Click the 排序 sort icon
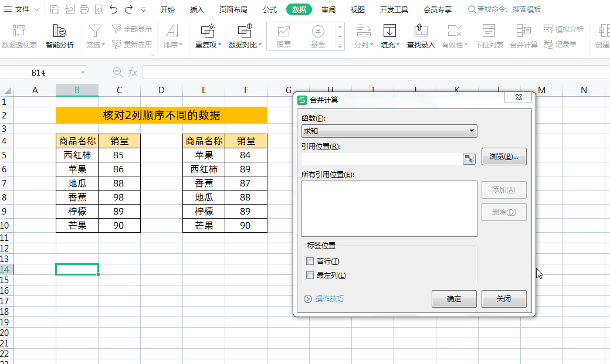 click(172, 30)
